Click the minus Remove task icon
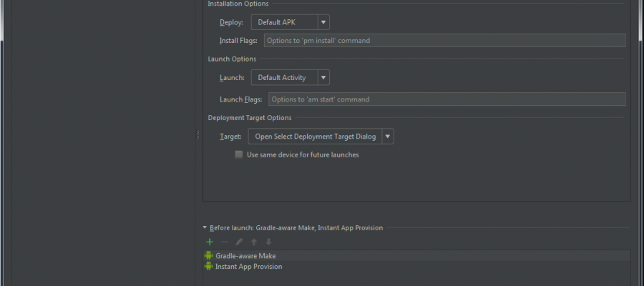Viewport: 644px width, 286px height. pyautogui.click(x=224, y=242)
